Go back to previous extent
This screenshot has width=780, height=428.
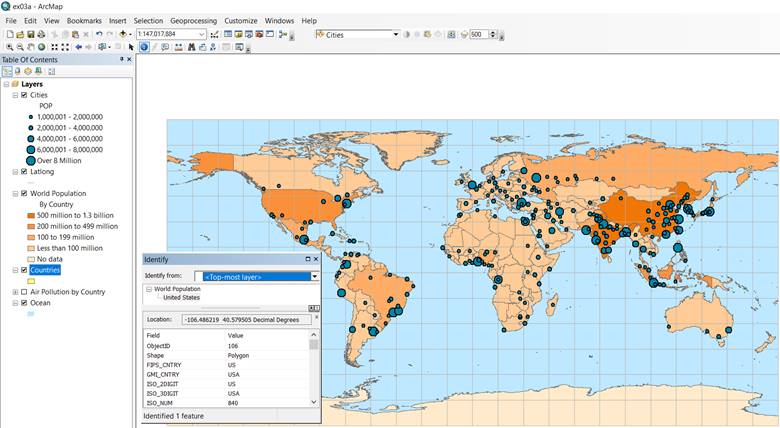(78, 47)
